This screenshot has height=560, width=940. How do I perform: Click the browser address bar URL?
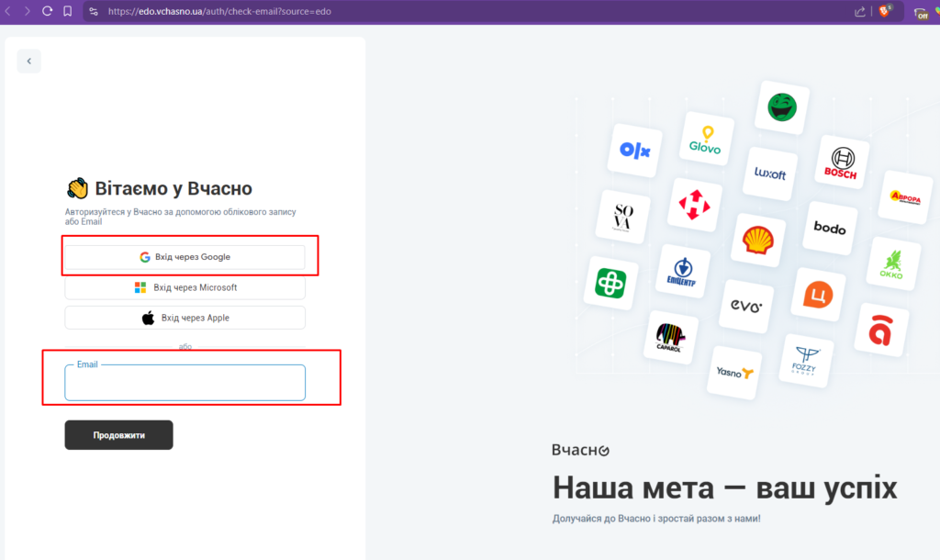219,11
